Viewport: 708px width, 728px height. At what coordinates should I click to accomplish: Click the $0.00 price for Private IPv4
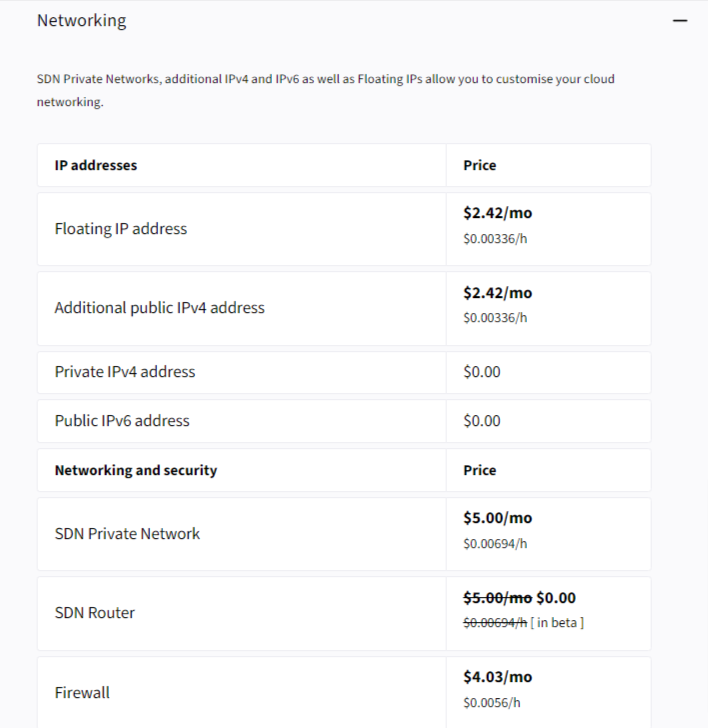coord(482,372)
